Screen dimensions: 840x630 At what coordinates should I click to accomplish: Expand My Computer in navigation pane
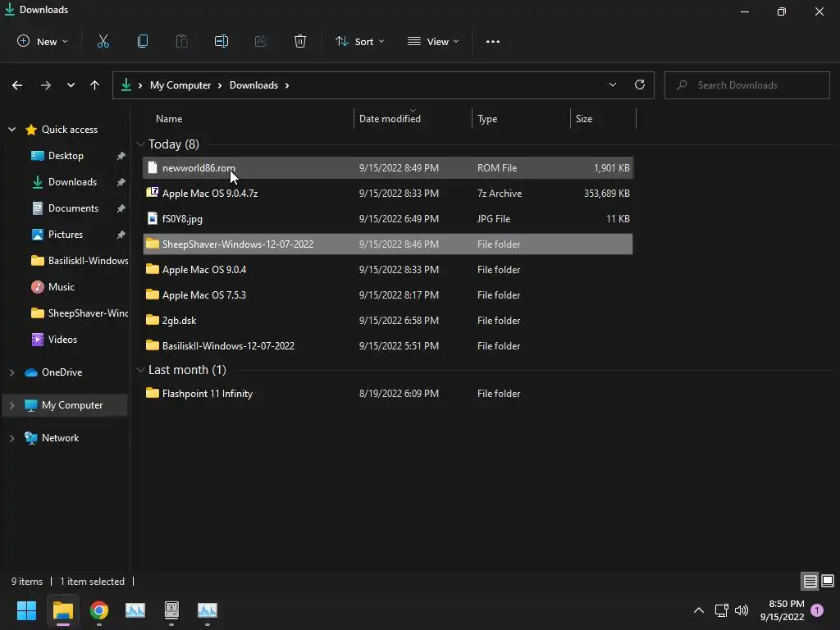coord(11,405)
